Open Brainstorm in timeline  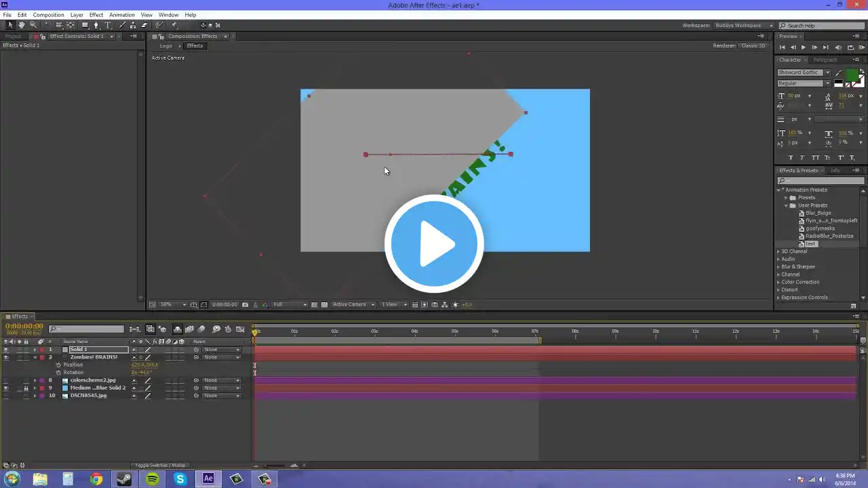point(216,329)
